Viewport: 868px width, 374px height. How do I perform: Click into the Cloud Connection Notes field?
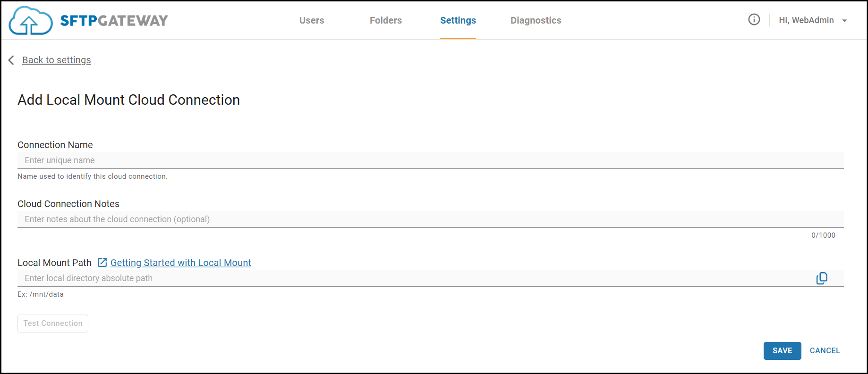430,219
